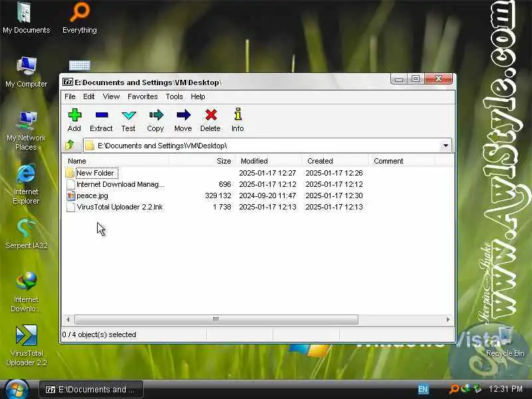Screen dimensions: 532x399
Task: Click the Add toolbar icon
Action: point(74,115)
